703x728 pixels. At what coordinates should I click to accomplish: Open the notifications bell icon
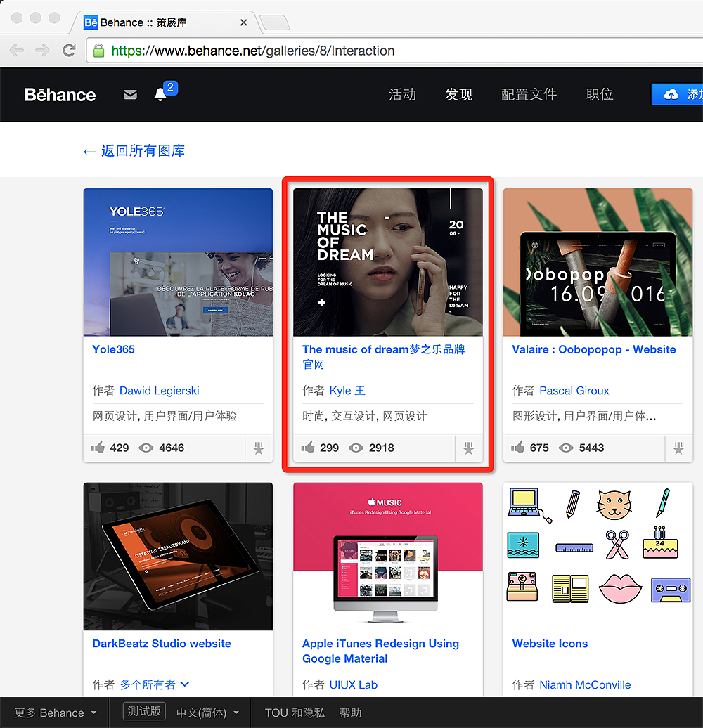160,94
